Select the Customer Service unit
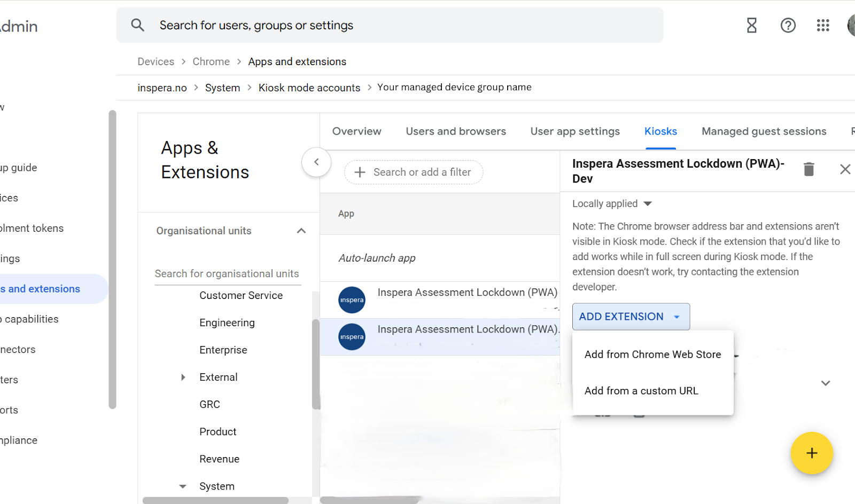855x504 pixels. [x=241, y=295]
